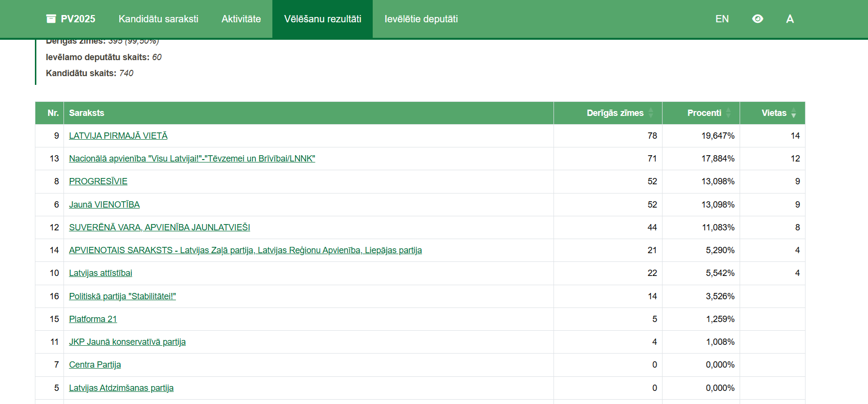Sort table by Derīgās zīmes arrows
This screenshot has height=404, width=868.
pyautogui.click(x=650, y=113)
